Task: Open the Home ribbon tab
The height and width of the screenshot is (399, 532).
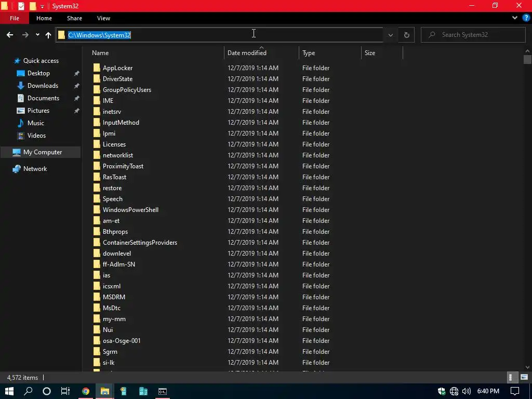Action: coord(44,18)
